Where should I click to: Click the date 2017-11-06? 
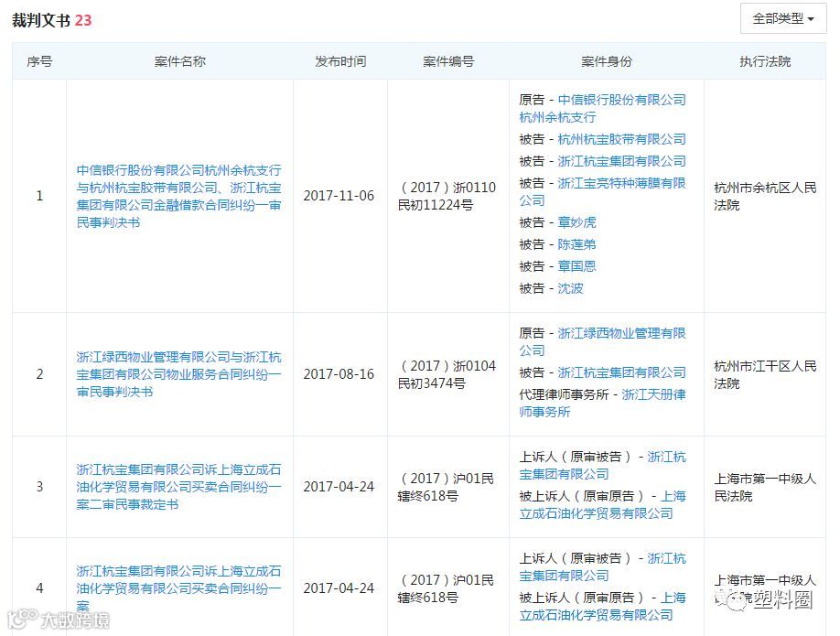point(339,196)
